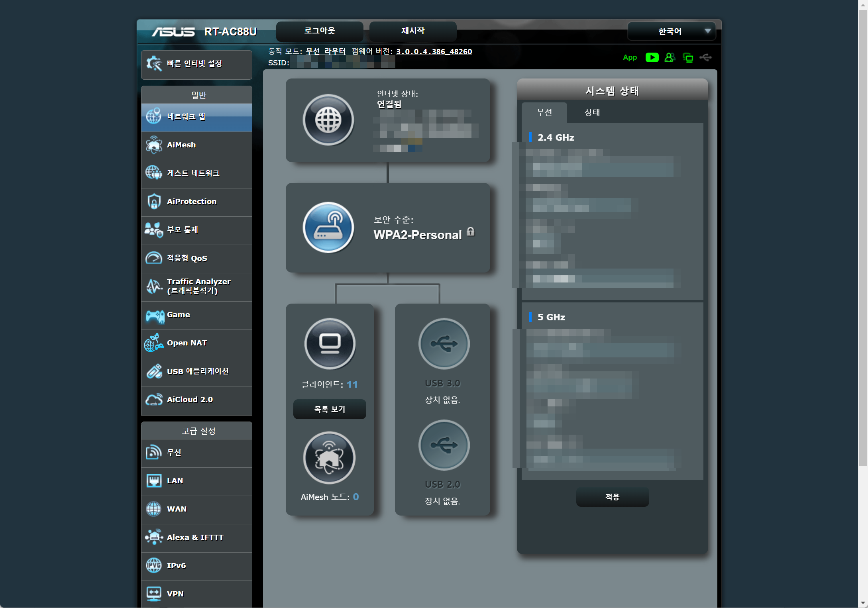Switch to the 무선 tab in system status
The width and height of the screenshot is (868, 608).
click(544, 112)
